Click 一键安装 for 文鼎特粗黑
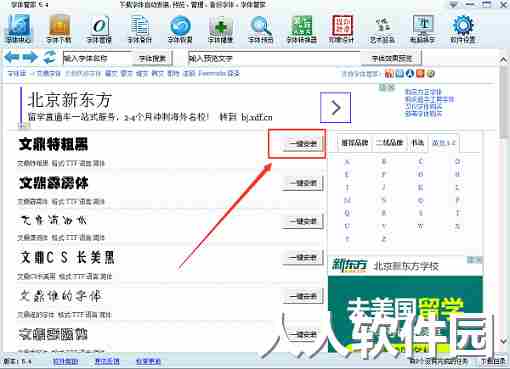The image size is (510, 369). pos(303,144)
